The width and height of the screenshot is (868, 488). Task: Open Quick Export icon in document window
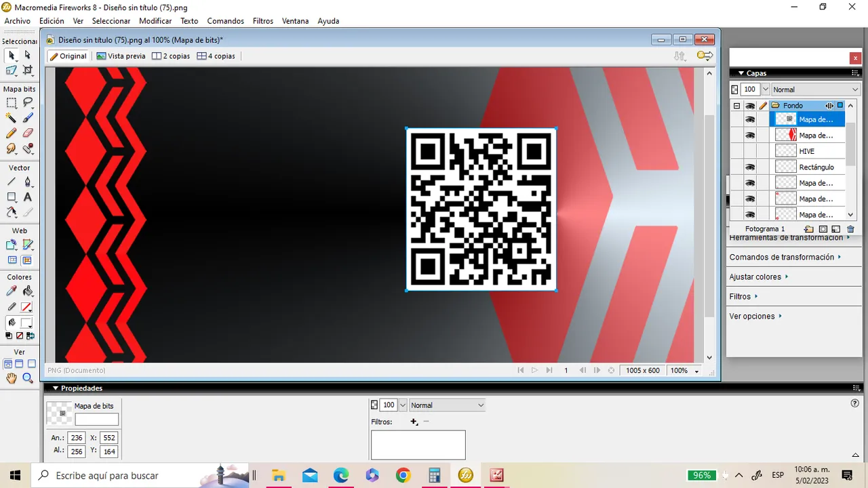click(x=705, y=56)
